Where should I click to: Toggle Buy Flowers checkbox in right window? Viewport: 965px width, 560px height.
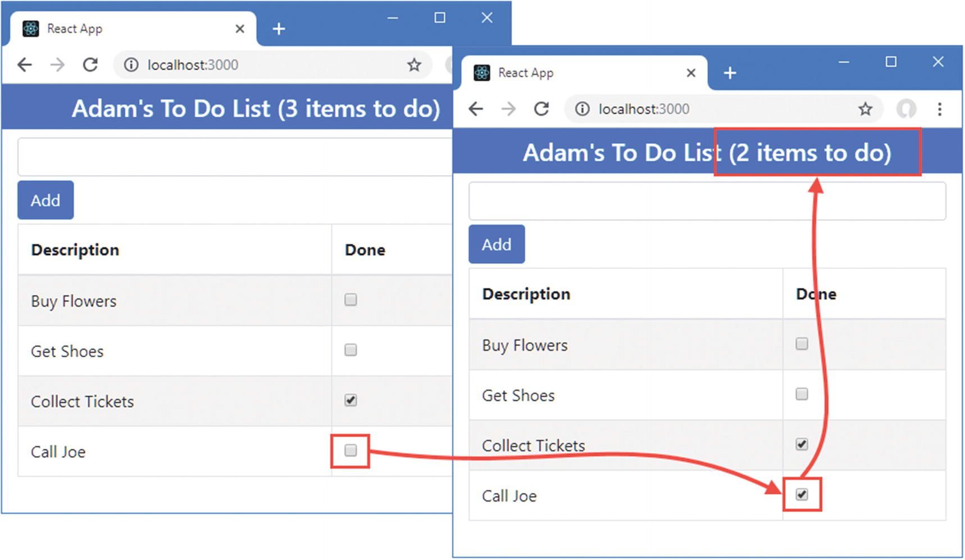[802, 344]
